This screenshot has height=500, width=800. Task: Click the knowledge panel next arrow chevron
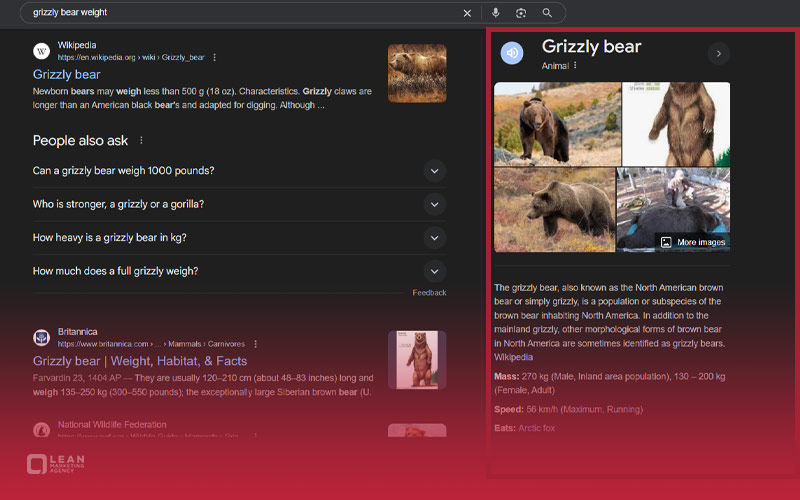(719, 54)
